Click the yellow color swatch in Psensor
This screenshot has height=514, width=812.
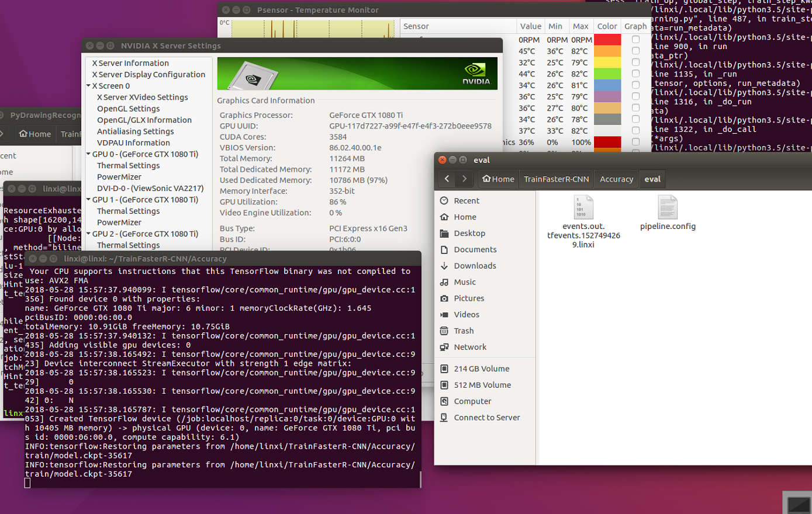tap(607, 62)
